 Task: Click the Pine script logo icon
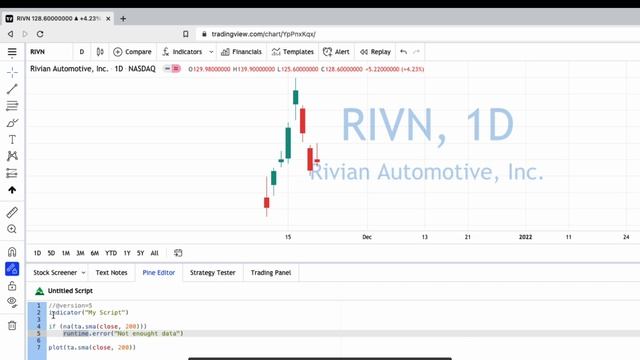point(39,291)
